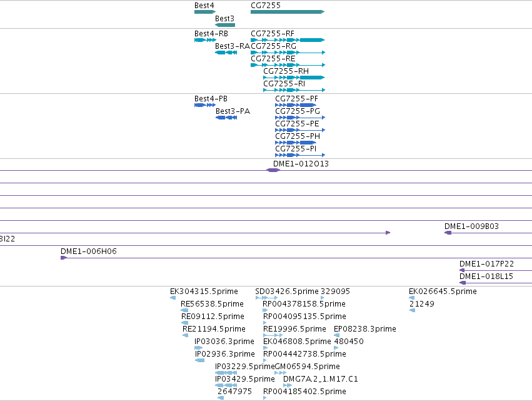
Task: Select the Best3 gene arrow
Action: coord(225,25)
